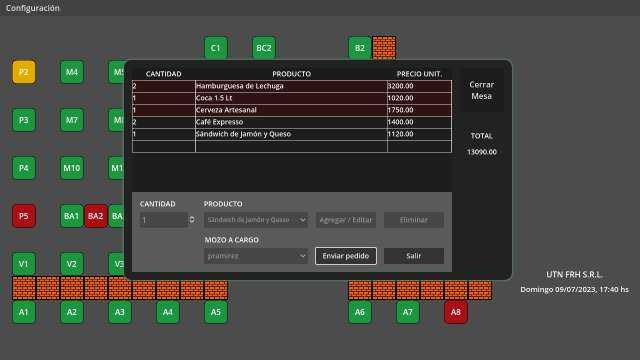This screenshot has height=360, width=640.
Task: Open red table A8
Action: click(456, 312)
